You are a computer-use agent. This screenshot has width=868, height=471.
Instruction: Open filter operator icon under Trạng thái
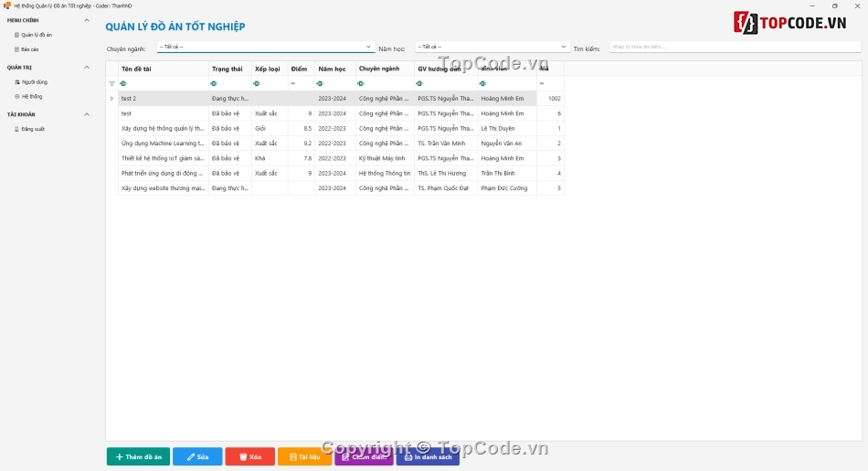[214, 83]
